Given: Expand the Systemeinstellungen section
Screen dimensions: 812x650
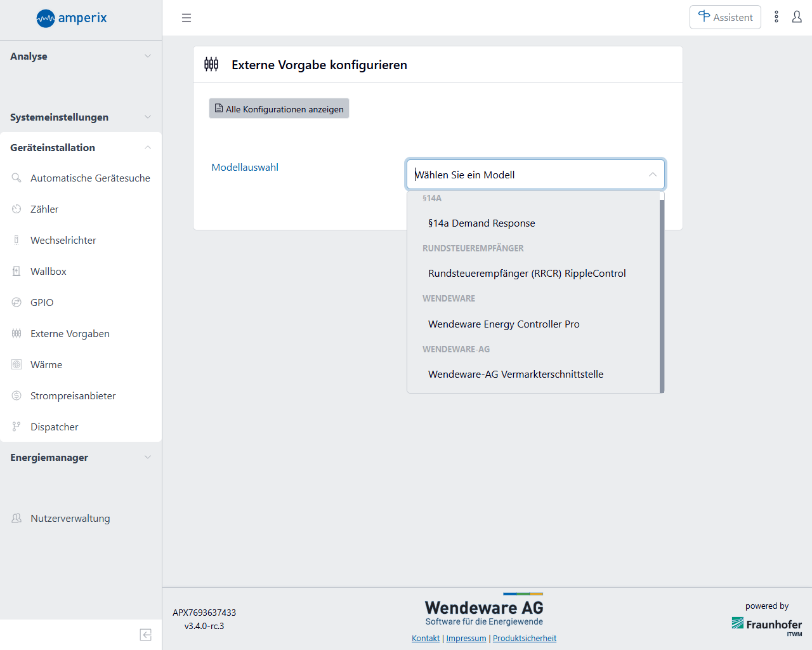Looking at the screenshot, I should click(x=81, y=117).
